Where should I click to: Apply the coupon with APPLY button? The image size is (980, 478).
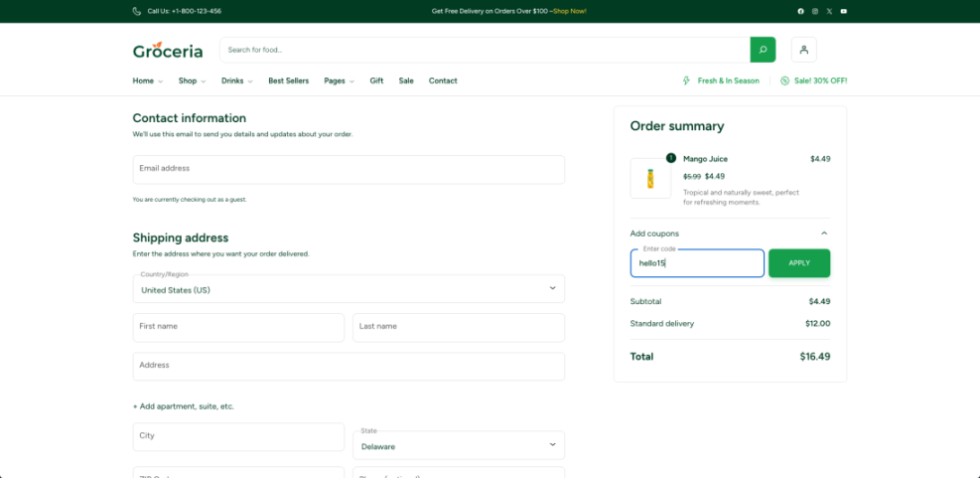point(799,263)
